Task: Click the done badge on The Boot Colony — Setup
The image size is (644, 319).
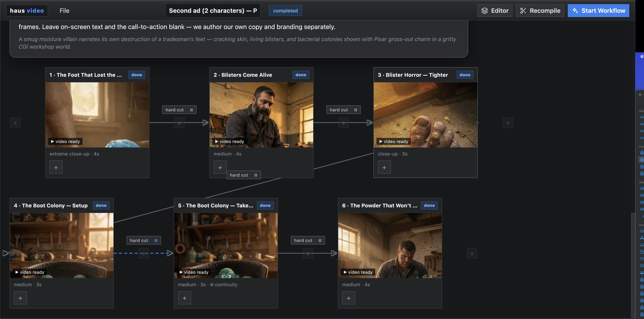Action: (x=101, y=205)
